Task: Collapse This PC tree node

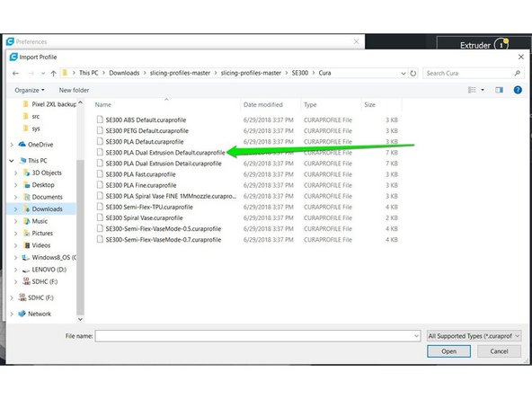Action: (x=12, y=161)
